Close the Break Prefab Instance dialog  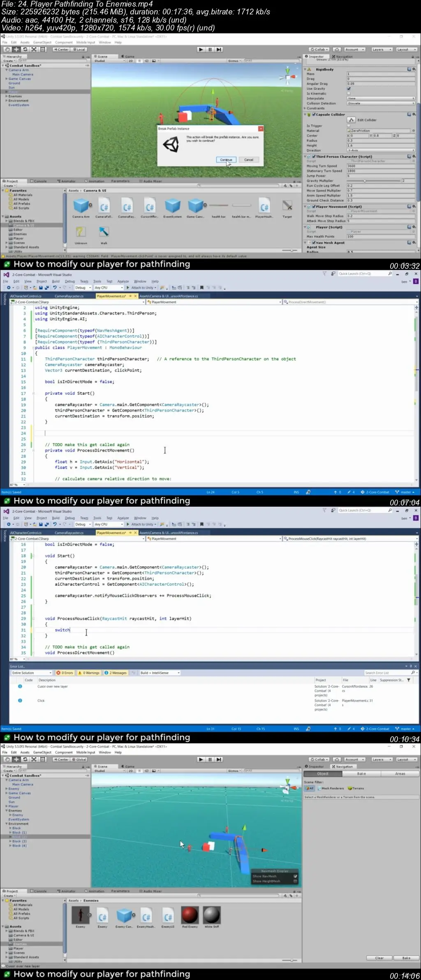point(261,129)
